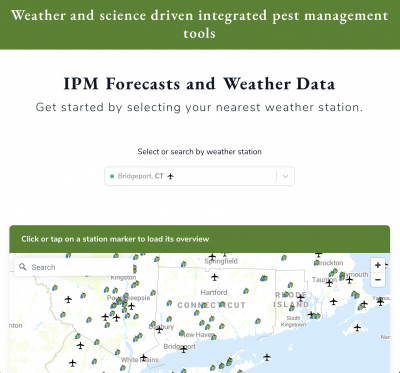
Task: Select airport marker above Springfield label
Action: pos(212,256)
